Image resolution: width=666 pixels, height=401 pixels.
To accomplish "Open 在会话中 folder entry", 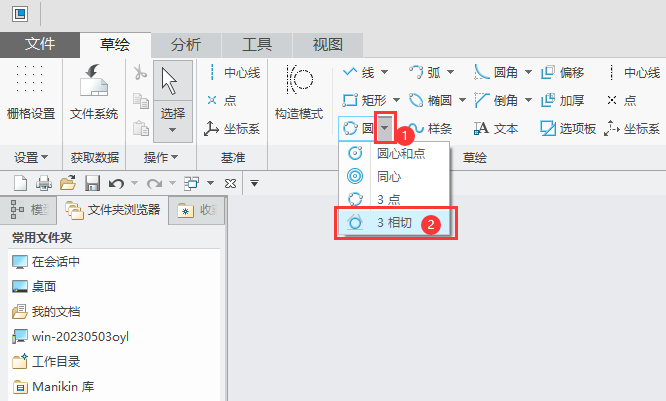I will point(46,262).
